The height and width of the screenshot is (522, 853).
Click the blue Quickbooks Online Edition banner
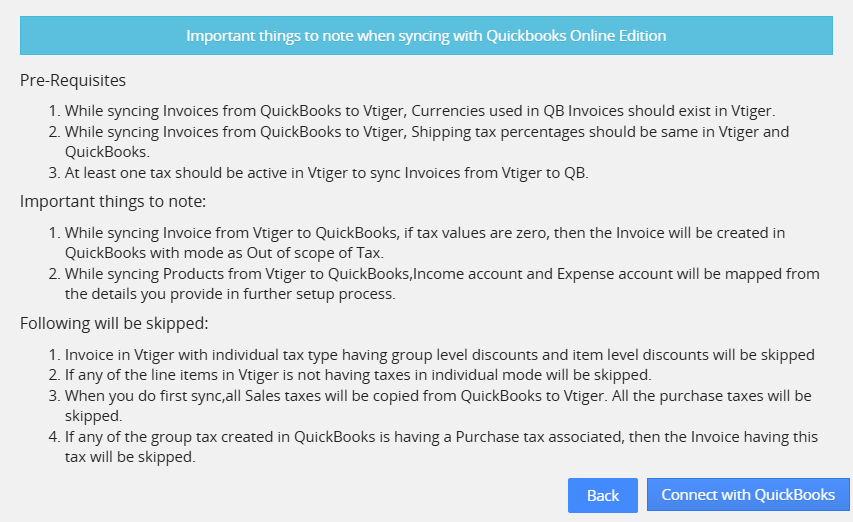[426, 35]
